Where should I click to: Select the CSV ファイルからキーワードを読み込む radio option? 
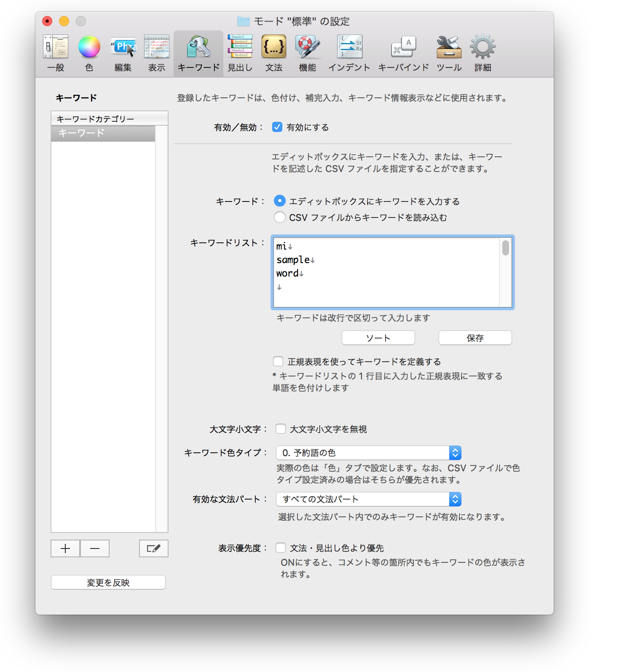tap(279, 217)
